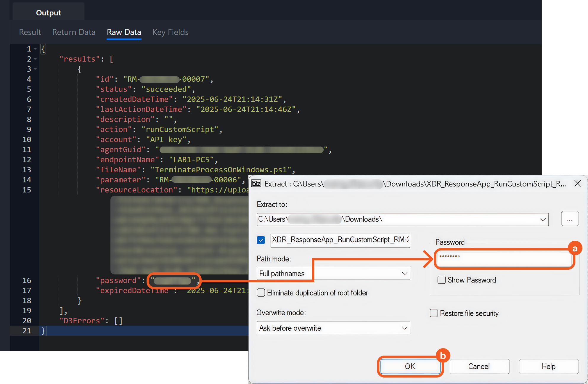Image resolution: width=588 pixels, height=384 pixels.
Task: Collapse the results array fold arrow
Action: point(35,59)
